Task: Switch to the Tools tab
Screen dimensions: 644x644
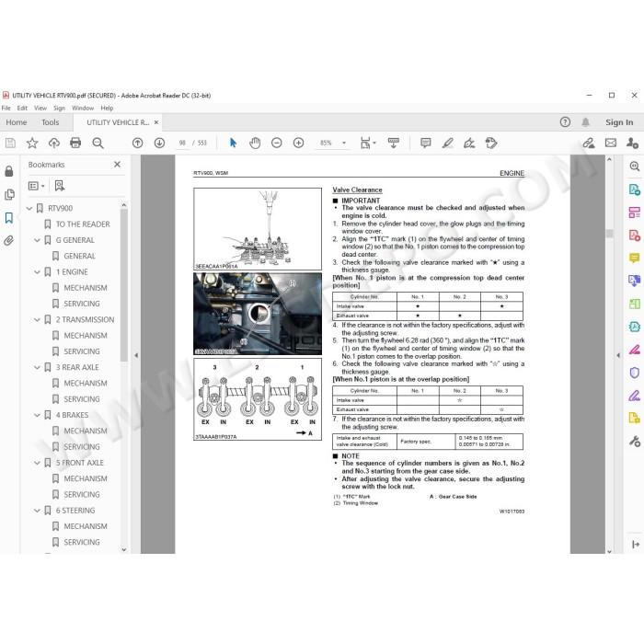Action: (x=50, y=122)
